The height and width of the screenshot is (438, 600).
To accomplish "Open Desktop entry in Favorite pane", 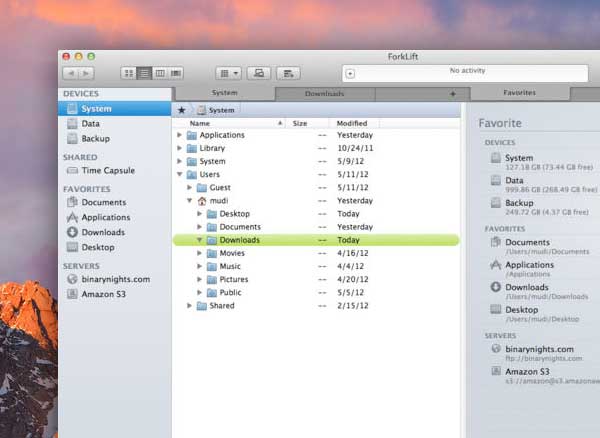I will point(535,314).
